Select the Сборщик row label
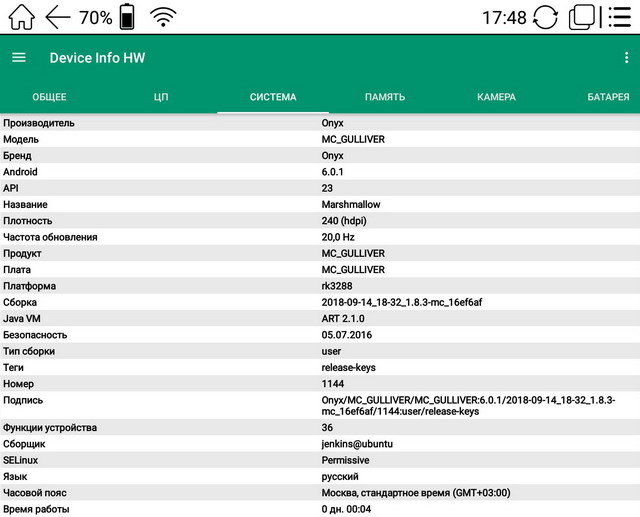640x517 pixels. coord(24,444)
